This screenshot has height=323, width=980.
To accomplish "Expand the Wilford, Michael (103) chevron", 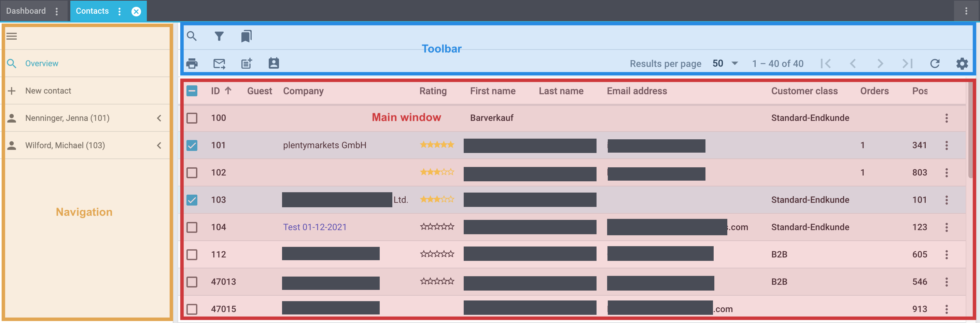I will (x=159, y=145).
